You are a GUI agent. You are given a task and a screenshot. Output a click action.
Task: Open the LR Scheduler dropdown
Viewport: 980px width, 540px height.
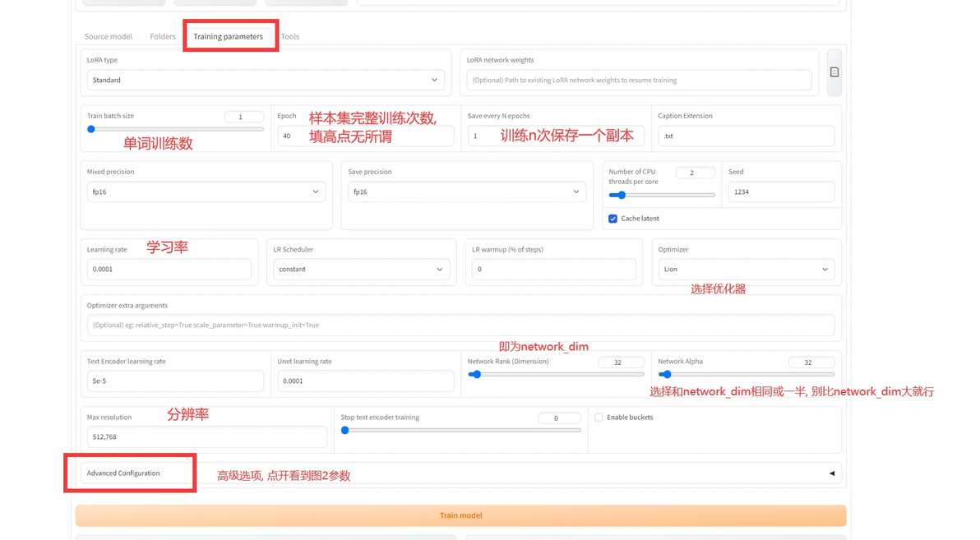pyautogui.click(x=361, y=270)
